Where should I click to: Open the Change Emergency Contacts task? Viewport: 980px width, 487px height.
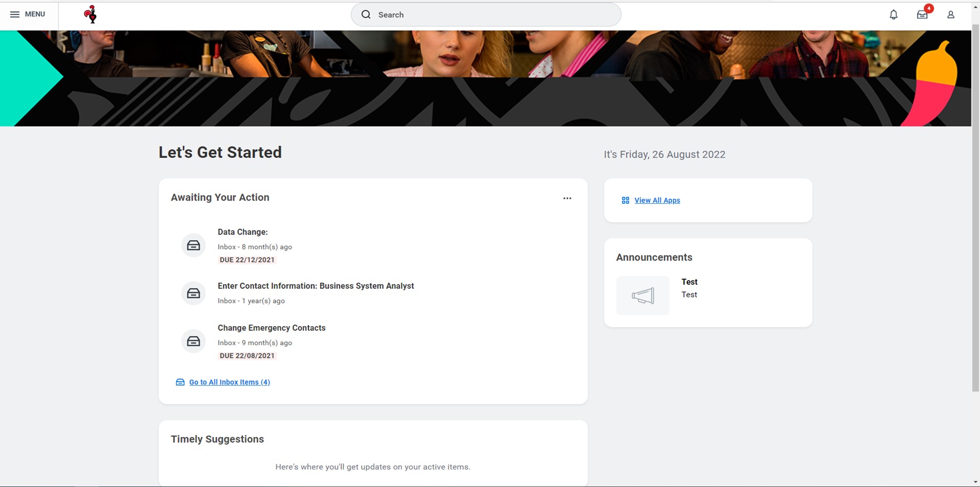pos(271,328)
